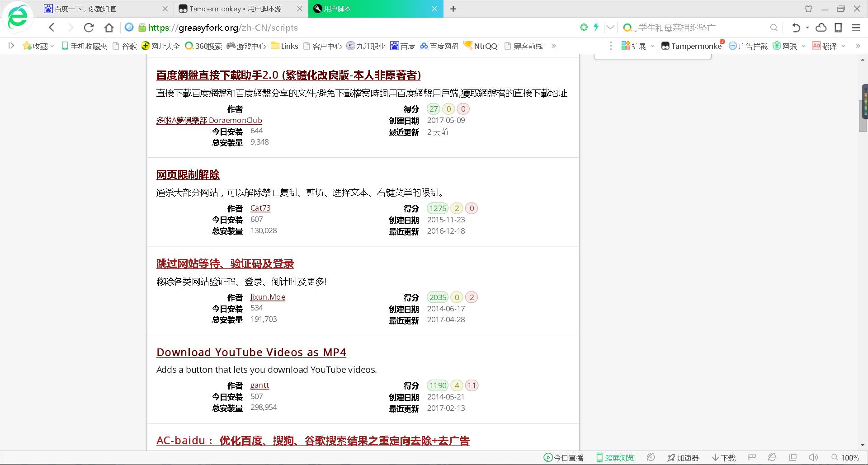Expand the 网银 extension dropdown
Screen dimensions: 868x465
[803, 46]
